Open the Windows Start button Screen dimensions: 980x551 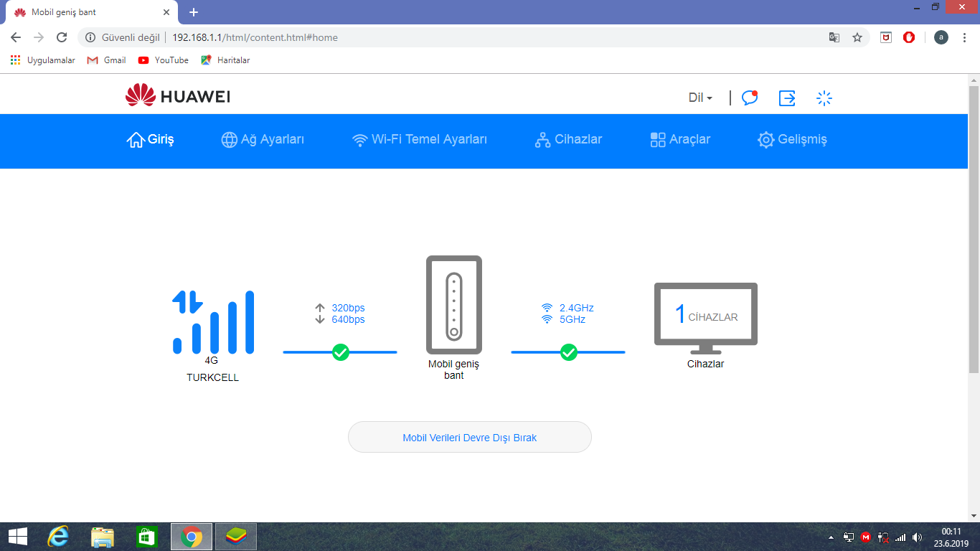click(x=18, y=537)
